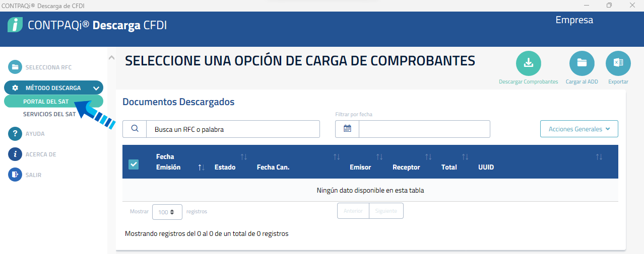The height and width of the screenshot is (254, 644).
Task: Click the Exportar label
Action: pyautogui.click(x=618, y=81)
